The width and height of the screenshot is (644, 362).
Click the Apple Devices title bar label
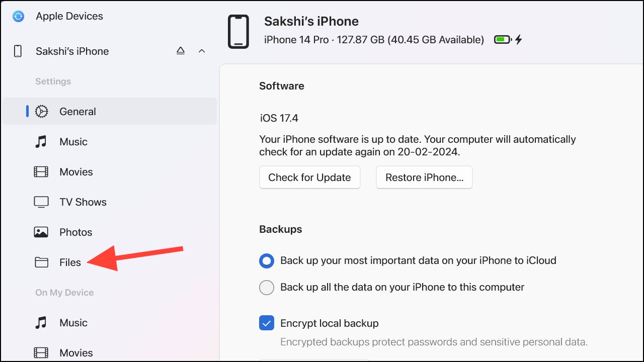[69, 16]
